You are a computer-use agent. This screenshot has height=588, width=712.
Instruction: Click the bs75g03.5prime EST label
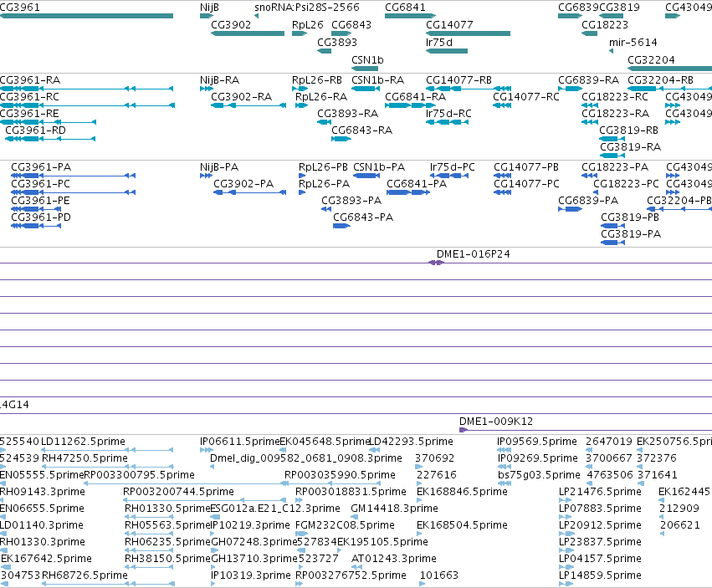(539, 475)
